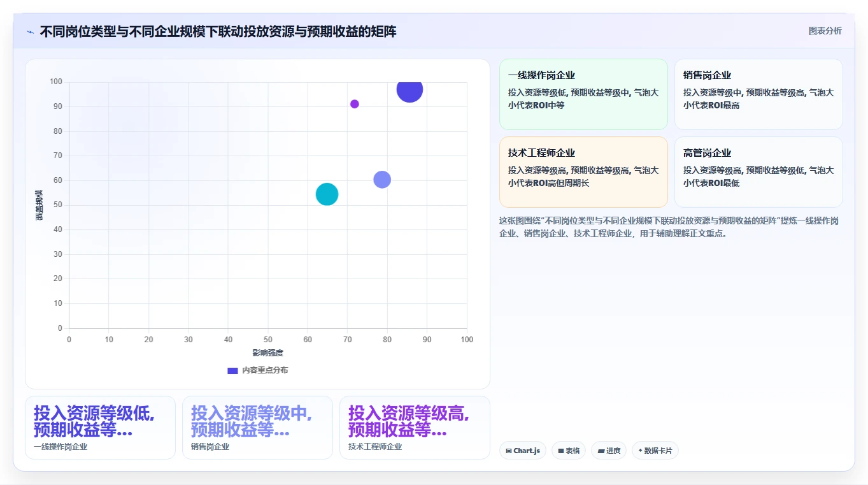Viewport: 868px width, 485px height.
Task: Select the 数据卡片 tag chip
Action: pos(655,451)
